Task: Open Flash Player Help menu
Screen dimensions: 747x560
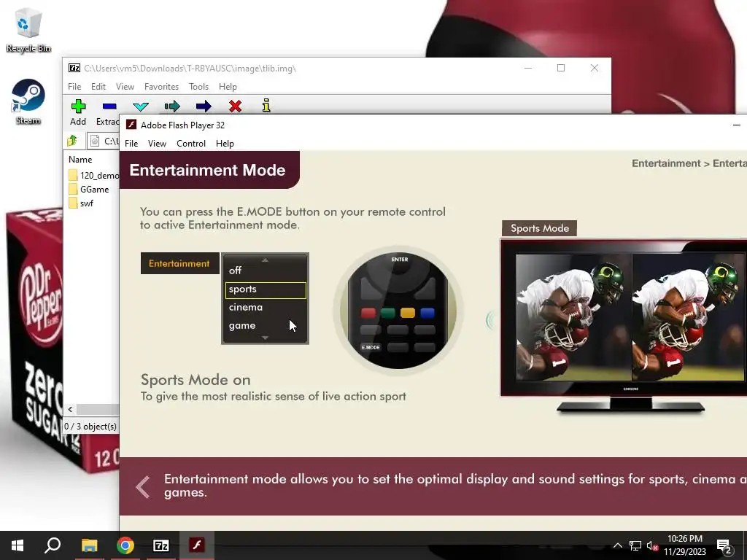Action: pyautogui.click(x=225, y=144)
